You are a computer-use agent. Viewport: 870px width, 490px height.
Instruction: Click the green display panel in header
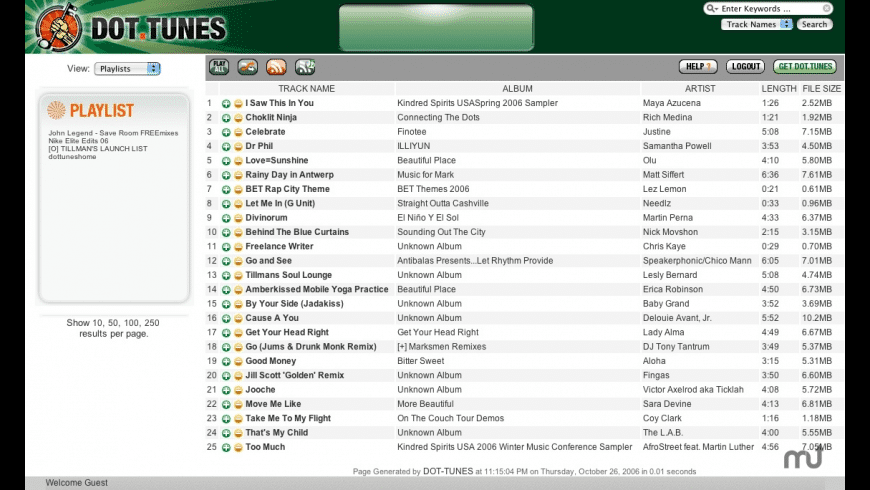pos(436,28)
